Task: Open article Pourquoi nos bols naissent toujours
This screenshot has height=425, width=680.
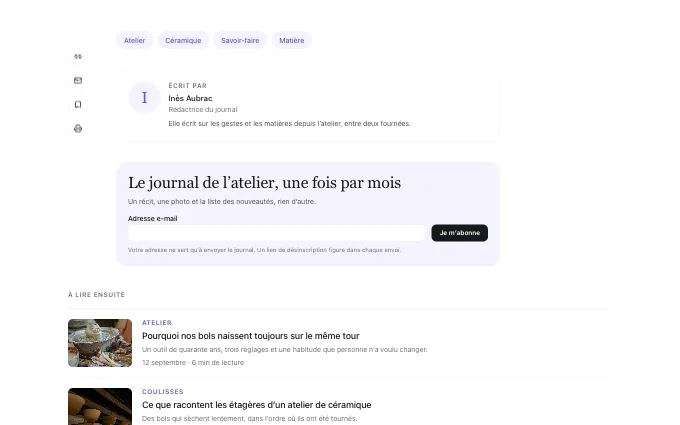Action: pos(251,336)
